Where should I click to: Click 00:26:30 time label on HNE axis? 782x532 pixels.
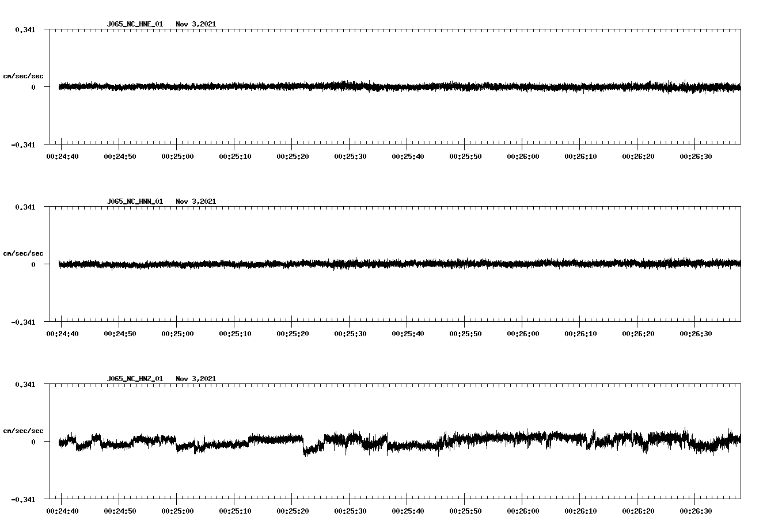point(696,157)
